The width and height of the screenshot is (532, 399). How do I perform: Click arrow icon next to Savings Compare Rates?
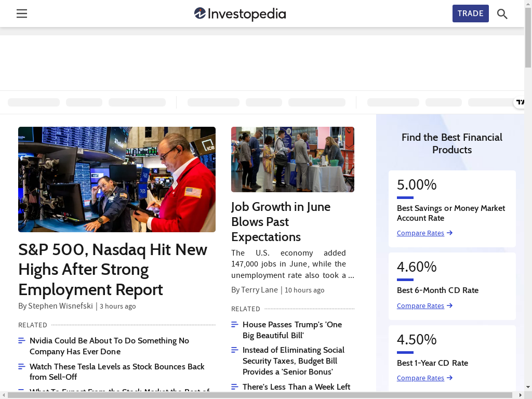449,233
